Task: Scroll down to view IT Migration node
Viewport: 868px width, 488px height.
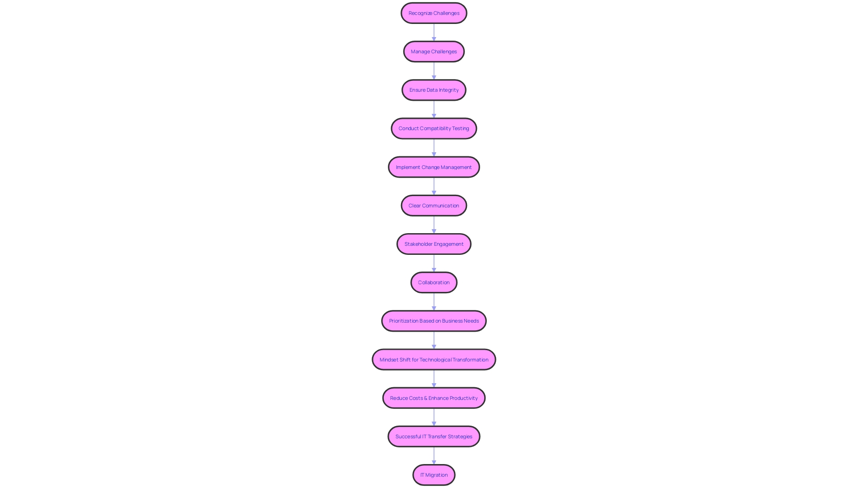Action: [x=434, y=474]
